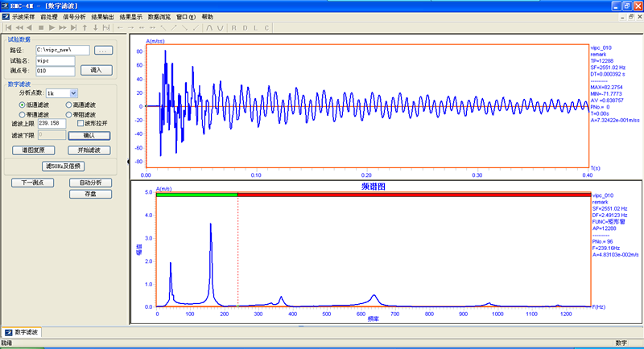Viewport: 644px width, 349px height.
Task: Expand the 分析点数 dropdown
Action: point(73,93)
